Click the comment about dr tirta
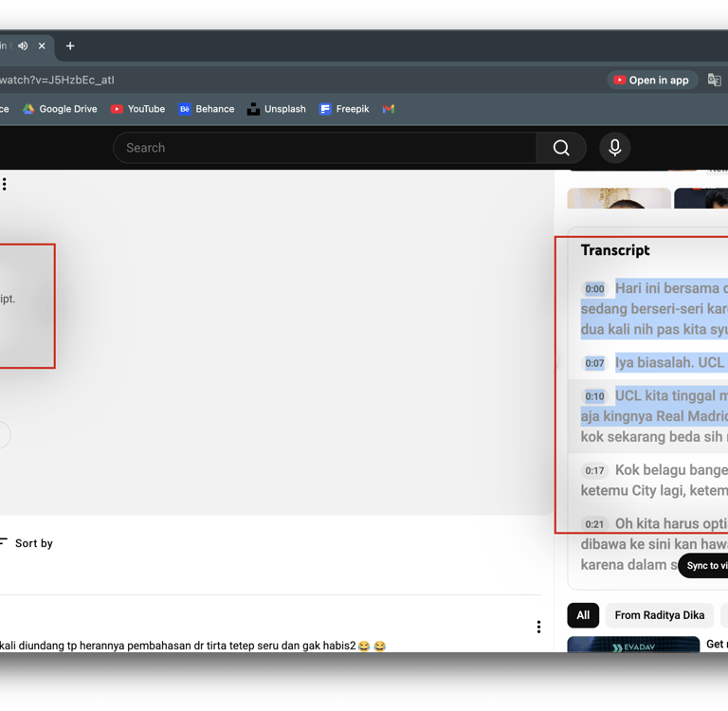 192,646
